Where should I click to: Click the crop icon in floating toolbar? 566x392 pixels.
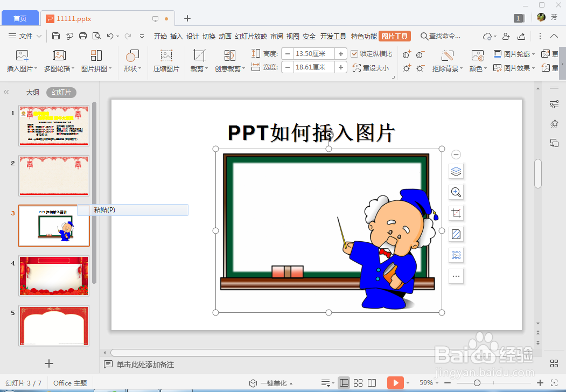[x=456, y=213]
